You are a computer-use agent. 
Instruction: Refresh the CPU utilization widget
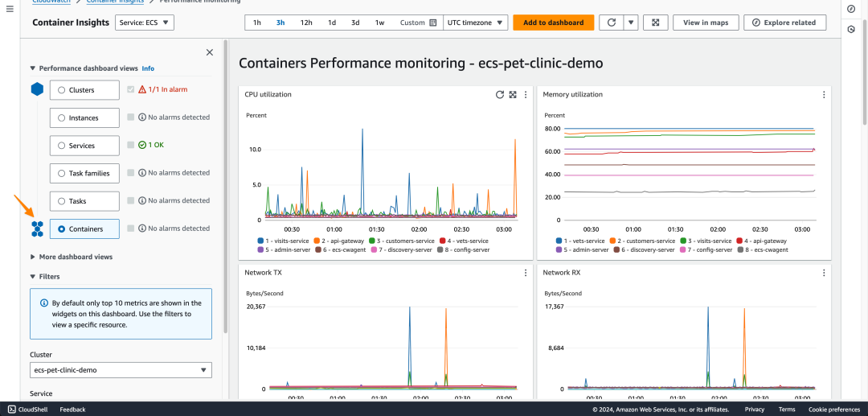pyautogui.click(x=499, y=95)
